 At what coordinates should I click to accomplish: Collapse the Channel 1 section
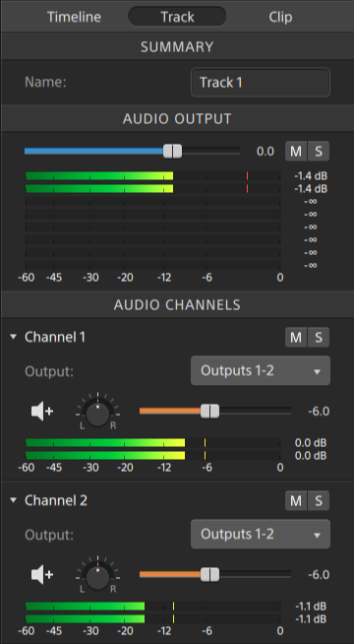[x=14, y=337]
